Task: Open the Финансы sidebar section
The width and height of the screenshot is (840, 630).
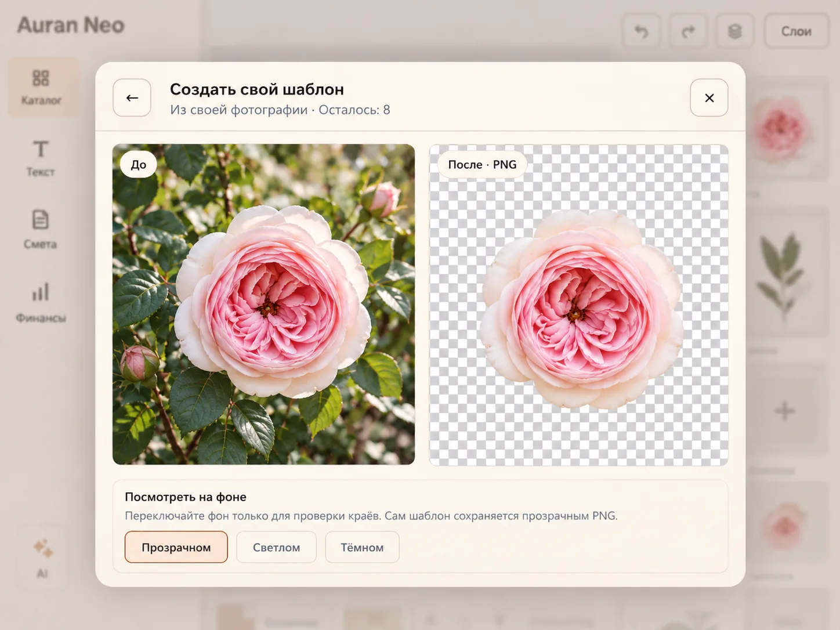Action: pos(41,302)
